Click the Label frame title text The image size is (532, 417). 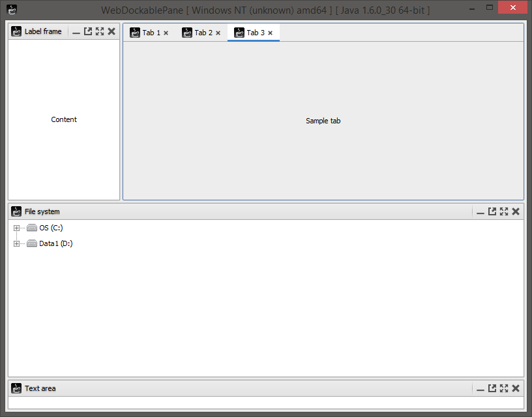(43, 31)
